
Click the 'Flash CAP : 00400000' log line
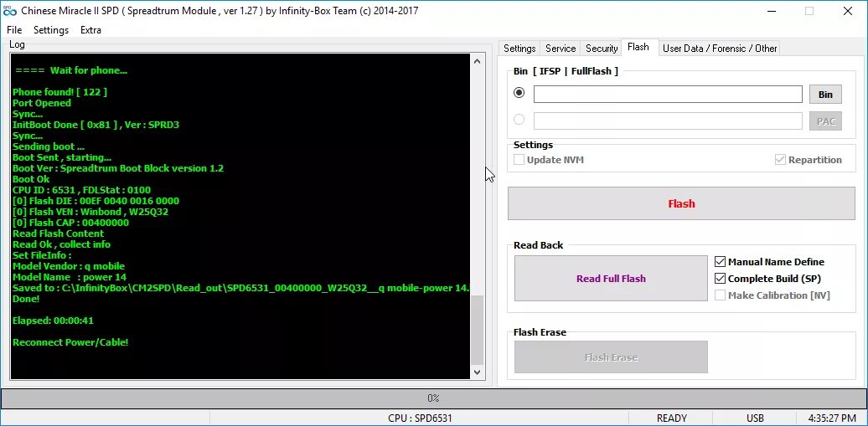[70, 223]
